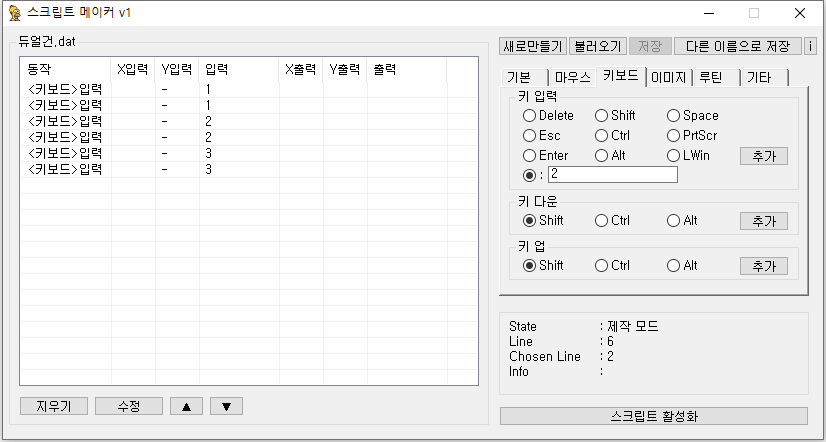Select Alt in 키 업 group

click(x=683, y=266)
